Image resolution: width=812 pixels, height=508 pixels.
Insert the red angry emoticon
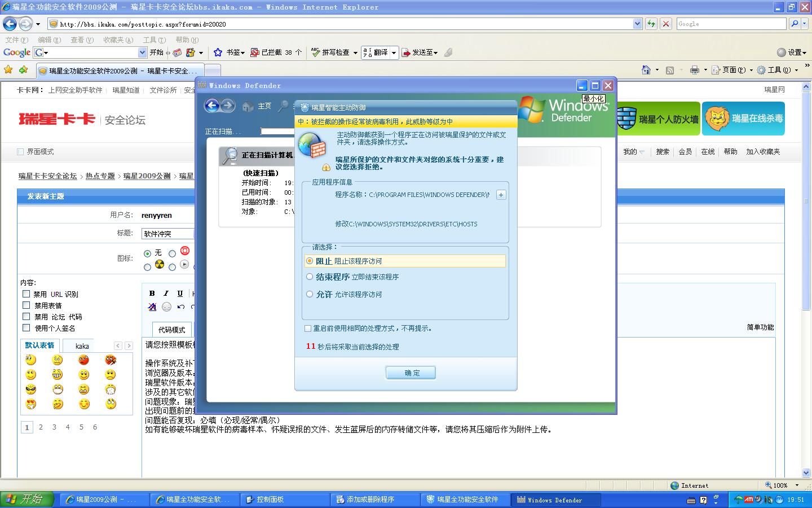(83, 360)
